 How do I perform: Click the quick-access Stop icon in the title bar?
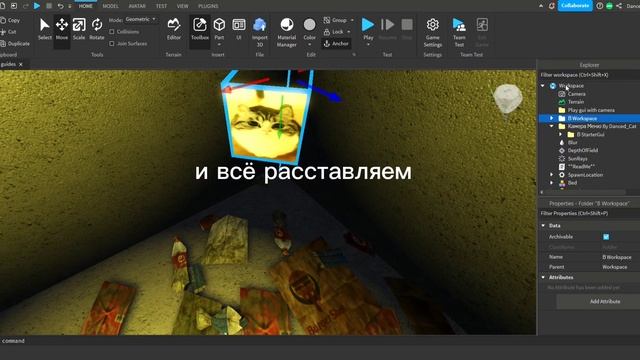[x=49, y=6]
